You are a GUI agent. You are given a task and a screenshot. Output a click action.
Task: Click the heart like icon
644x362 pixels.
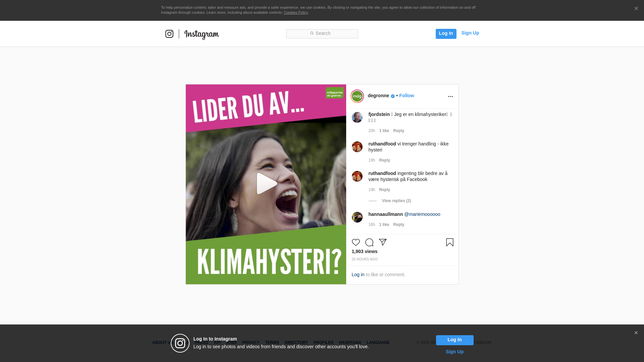[x=356, y=242]
